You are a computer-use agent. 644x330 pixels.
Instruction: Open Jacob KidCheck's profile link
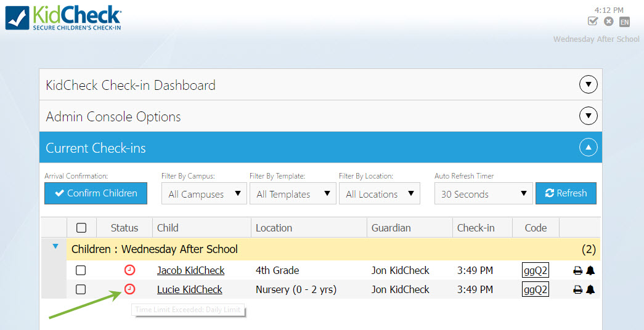pyautogui.click(x=190, y=270)
